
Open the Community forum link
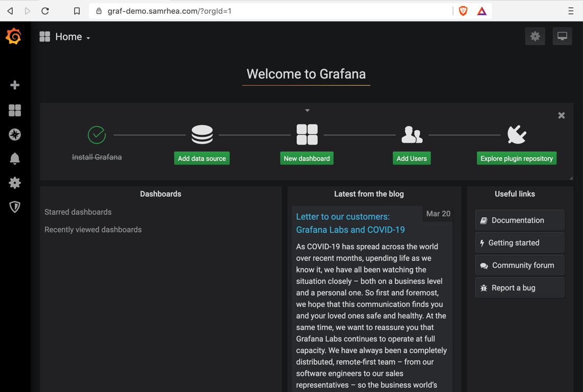click(520, 265)
